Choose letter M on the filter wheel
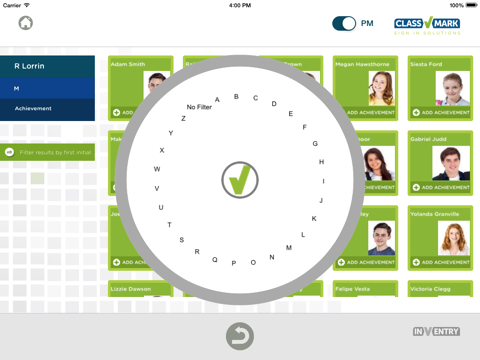This screenshot has height=360, width=480. 289,247
